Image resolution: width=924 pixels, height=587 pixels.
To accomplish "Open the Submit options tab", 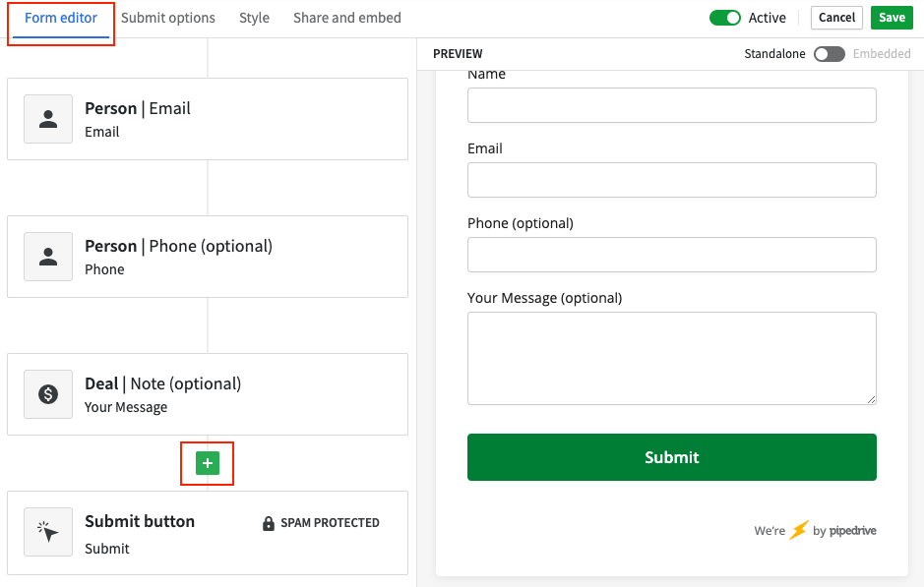I will coord(168,18).
